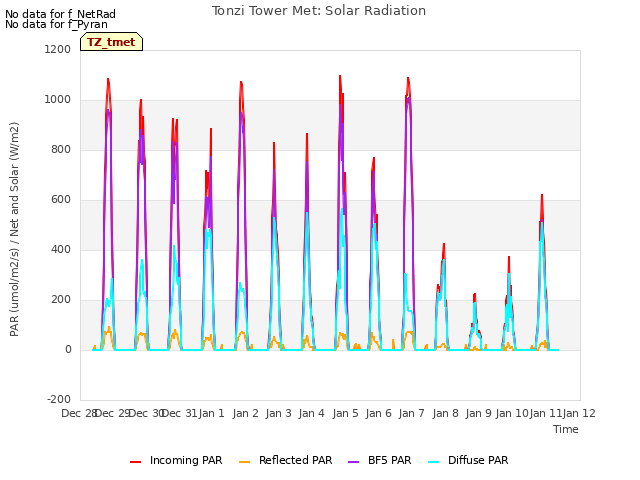The image size is (640, 480).
Task: Click the 1200 y-axis tick label
Action: (58, 49)
